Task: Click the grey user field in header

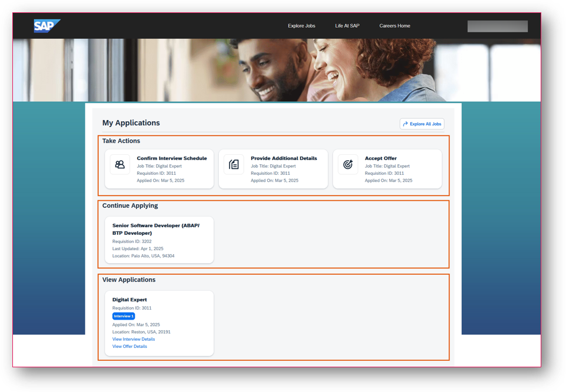Action: (x=497, y=26)
